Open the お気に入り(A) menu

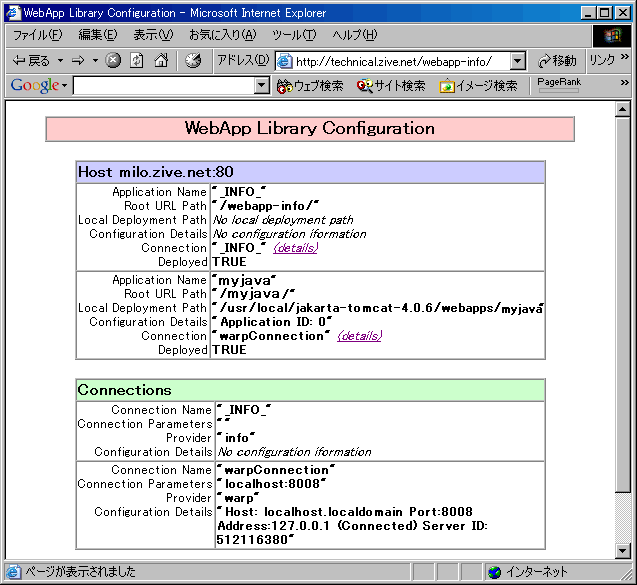pos(223,35)
